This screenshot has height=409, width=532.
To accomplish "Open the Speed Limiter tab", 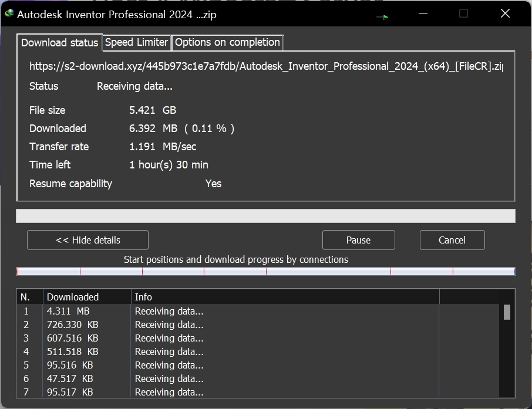I will click(x=136, y=42).
